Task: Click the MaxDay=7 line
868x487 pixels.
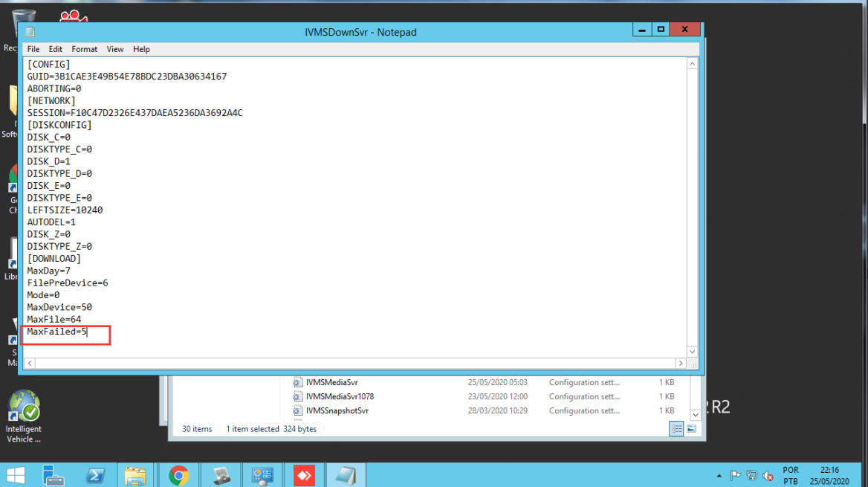Action: click(49, 271)
